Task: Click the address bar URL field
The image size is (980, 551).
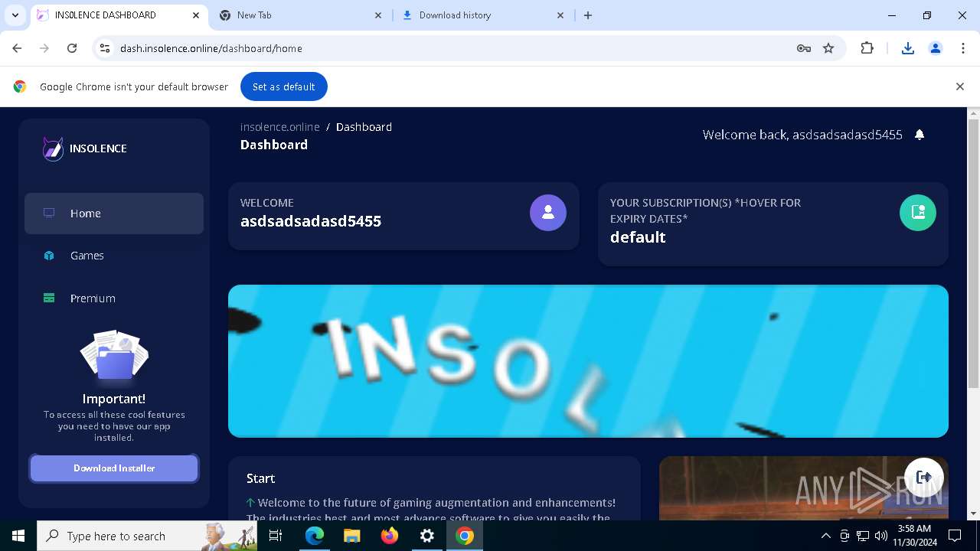Action: click(452, 48)
